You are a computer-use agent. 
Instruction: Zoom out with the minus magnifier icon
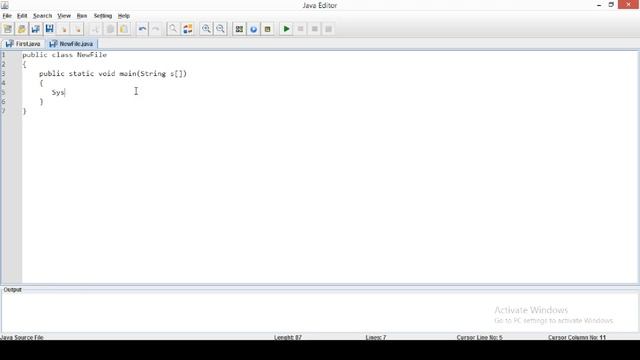pyautogui.click(x=220, y=29)
